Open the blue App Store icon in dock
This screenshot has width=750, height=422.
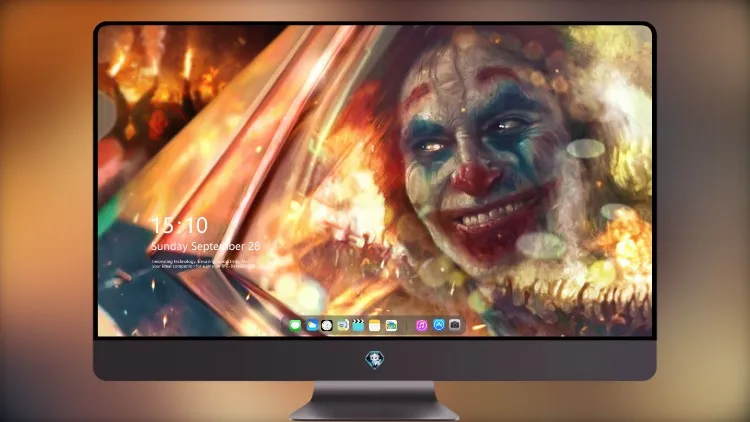click(439, 325)
